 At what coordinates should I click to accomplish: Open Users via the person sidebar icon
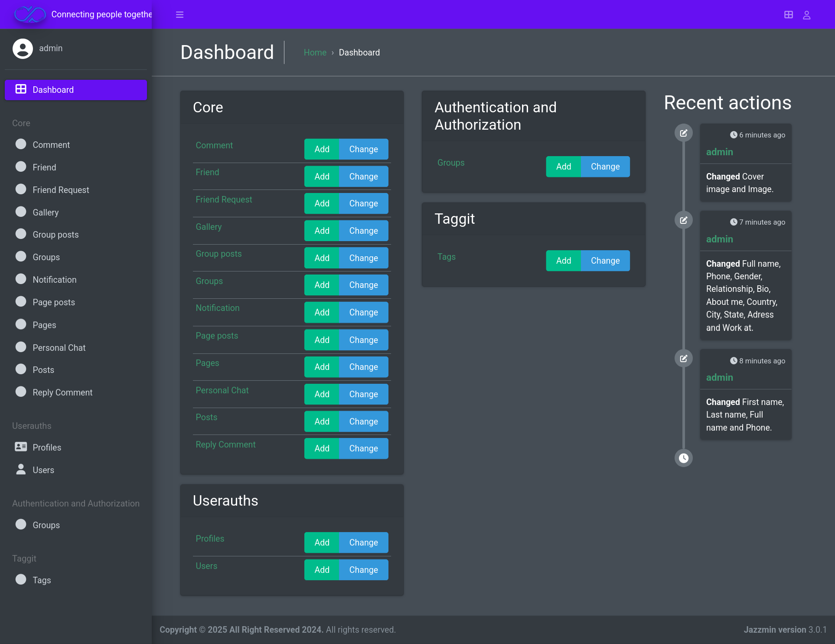point(20,469)
